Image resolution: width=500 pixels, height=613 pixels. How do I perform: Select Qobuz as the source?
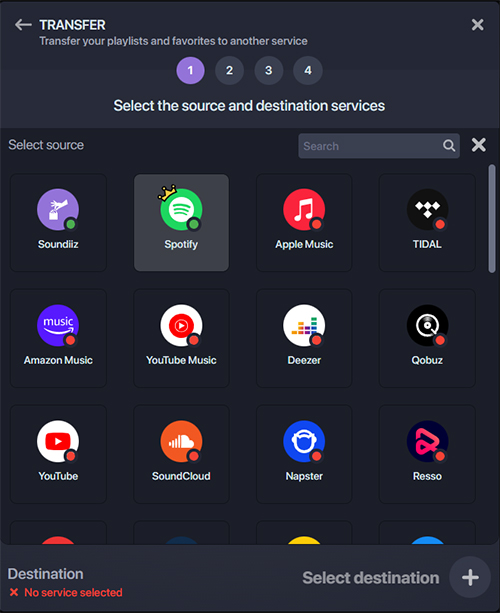click(427, 338)
